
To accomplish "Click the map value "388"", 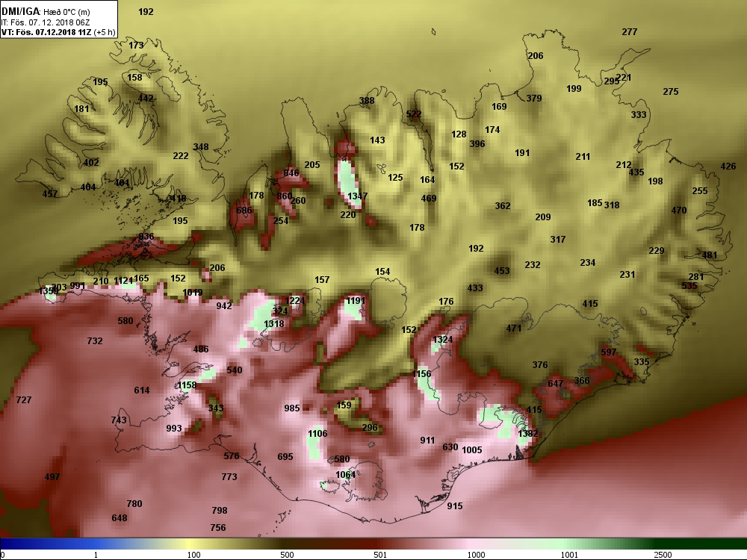I will [x=366, y=101].
